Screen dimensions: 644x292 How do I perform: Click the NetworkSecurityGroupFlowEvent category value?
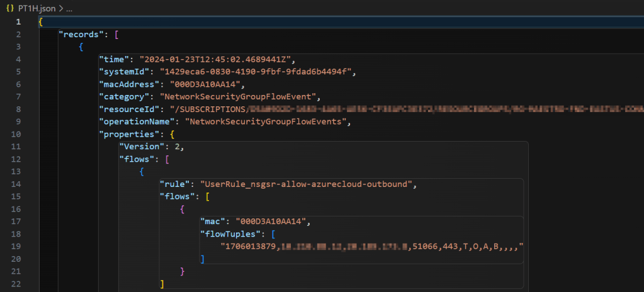[239, 97]
